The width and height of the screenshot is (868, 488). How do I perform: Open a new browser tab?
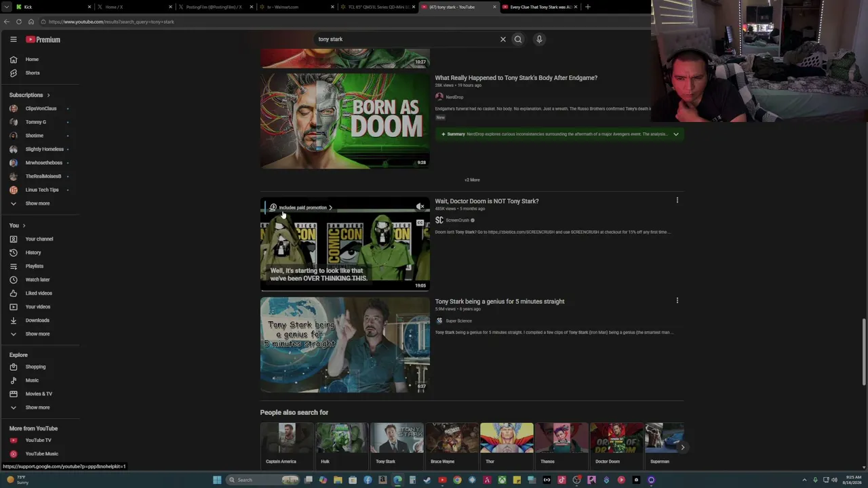tap(588, 7)
